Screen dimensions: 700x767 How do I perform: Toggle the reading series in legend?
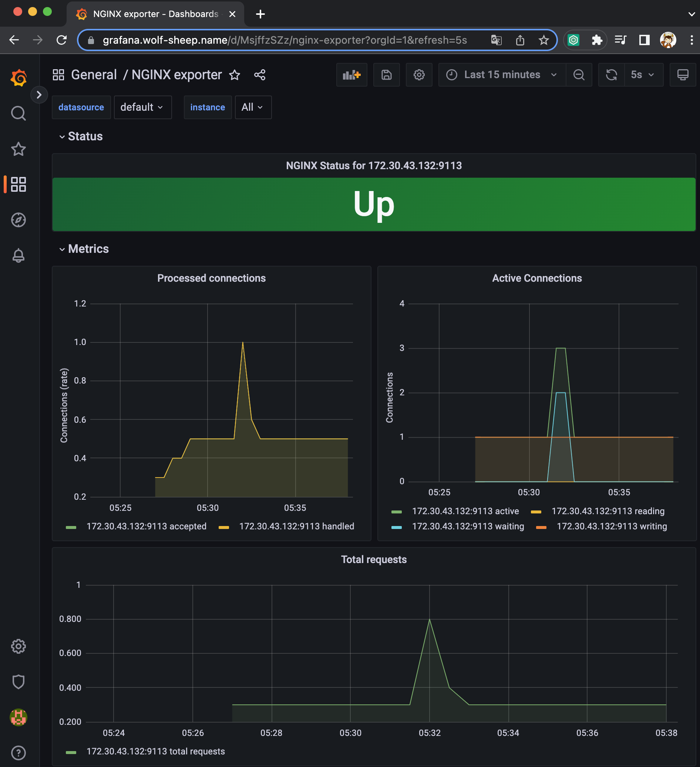tap(608, 511)
